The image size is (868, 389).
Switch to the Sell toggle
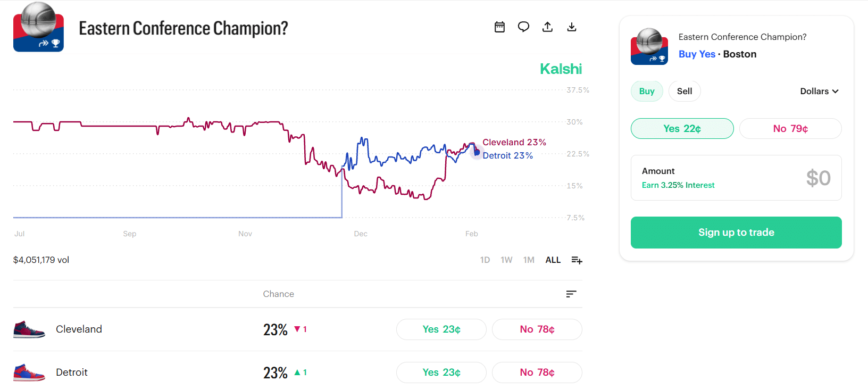[685, 91]
